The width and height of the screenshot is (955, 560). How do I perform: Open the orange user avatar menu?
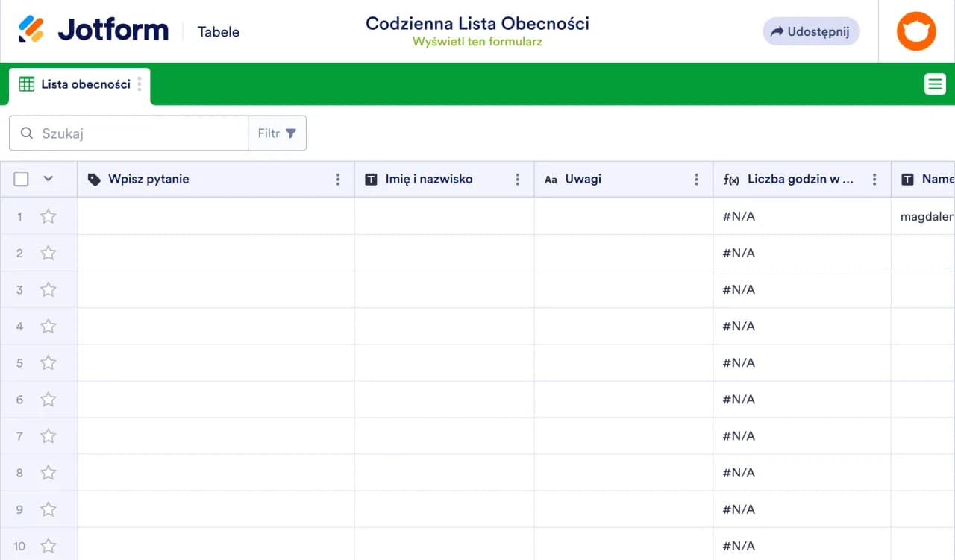pyautogui.click(x=916, y=31)
